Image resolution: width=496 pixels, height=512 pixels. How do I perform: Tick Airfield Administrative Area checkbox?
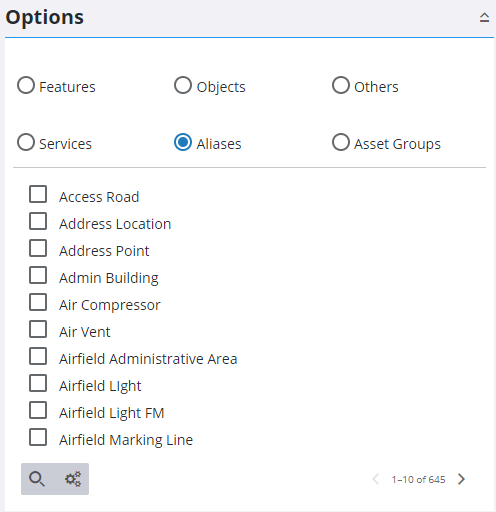38,356
